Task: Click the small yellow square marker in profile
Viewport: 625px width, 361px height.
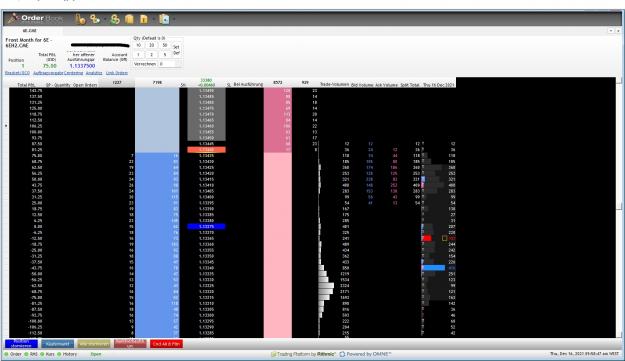Action: 444,238
